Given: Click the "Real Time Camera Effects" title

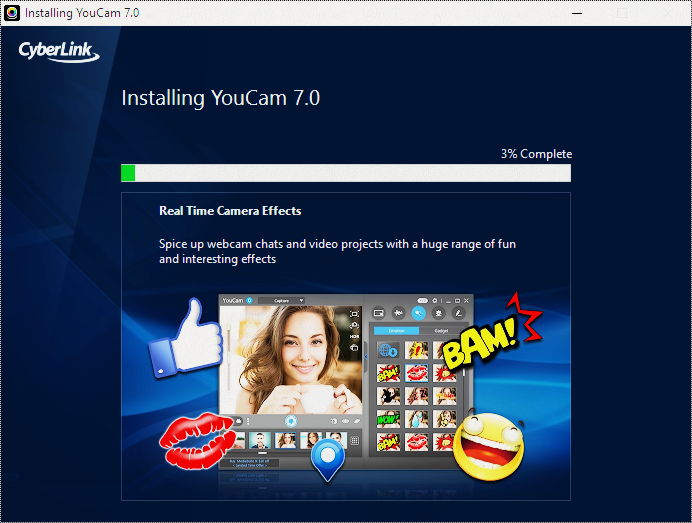Looking at the screenshot, I should (x=230, y=211).
